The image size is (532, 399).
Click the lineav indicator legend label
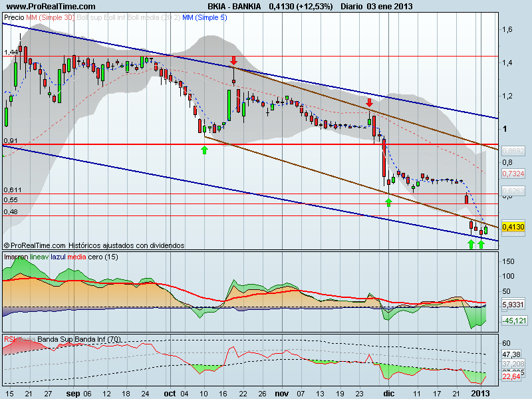(39, 257)
